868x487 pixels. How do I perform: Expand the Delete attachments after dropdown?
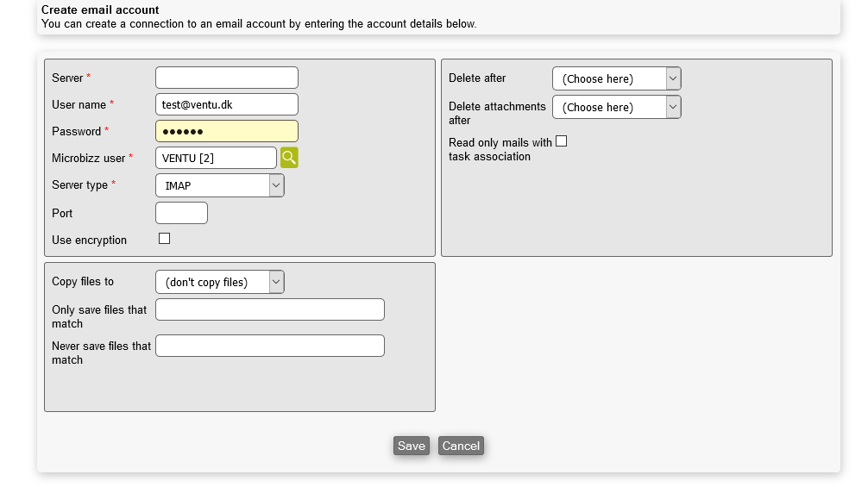click(x=616, y=107)
